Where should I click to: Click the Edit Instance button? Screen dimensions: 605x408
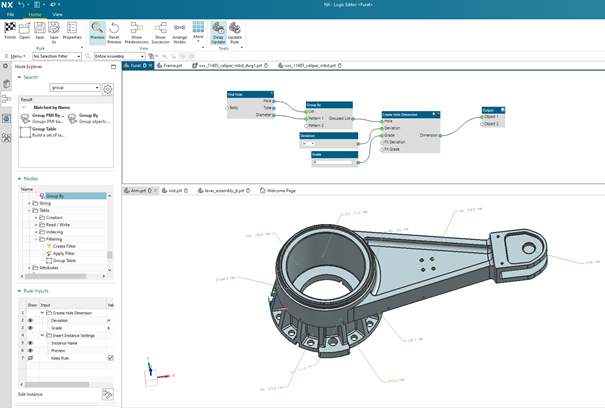(107, 394)
